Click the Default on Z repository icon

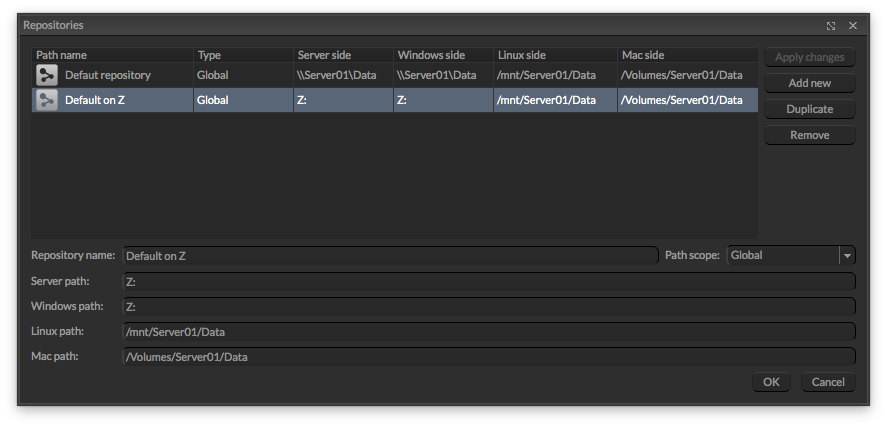46,100
